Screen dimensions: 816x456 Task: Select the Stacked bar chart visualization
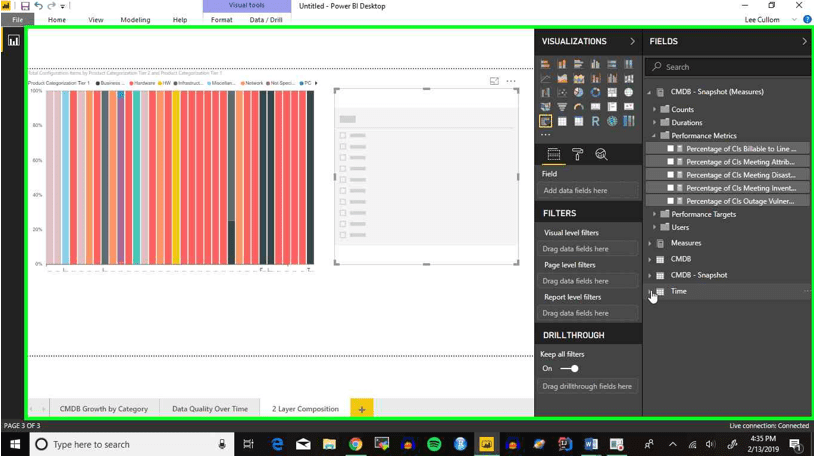pos(545,64)
